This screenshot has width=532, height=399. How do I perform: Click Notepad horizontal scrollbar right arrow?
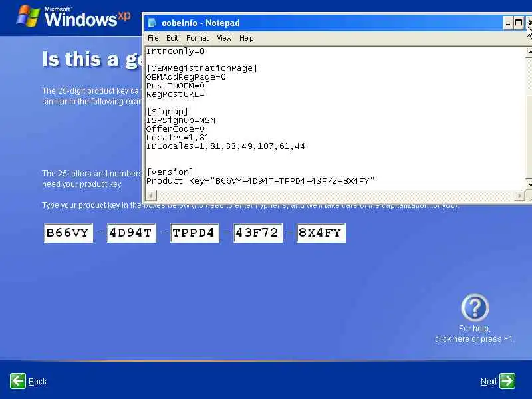519,196
